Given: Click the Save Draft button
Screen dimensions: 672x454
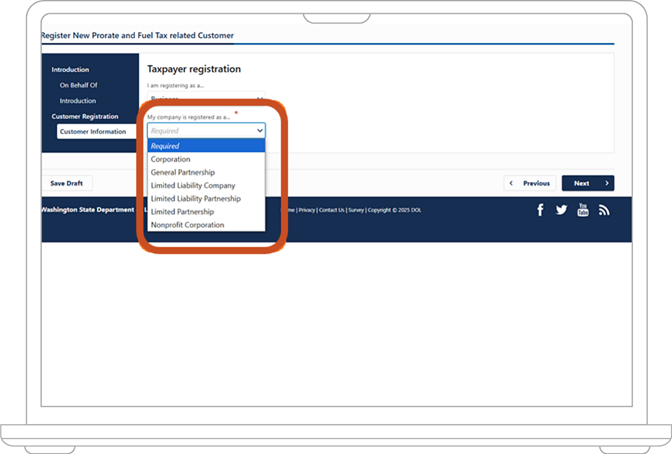Looking at the screenshot, I should tap(67, 183).
